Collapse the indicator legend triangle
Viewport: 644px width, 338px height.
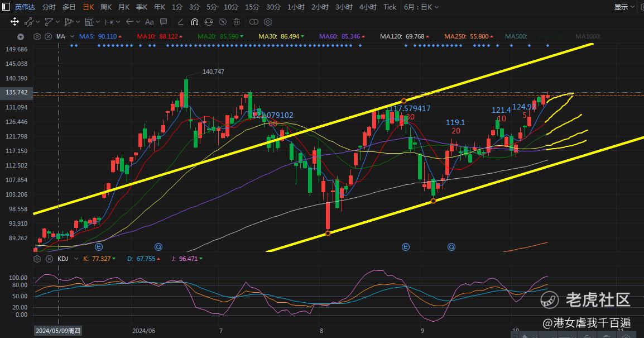[x=21, y=37]
